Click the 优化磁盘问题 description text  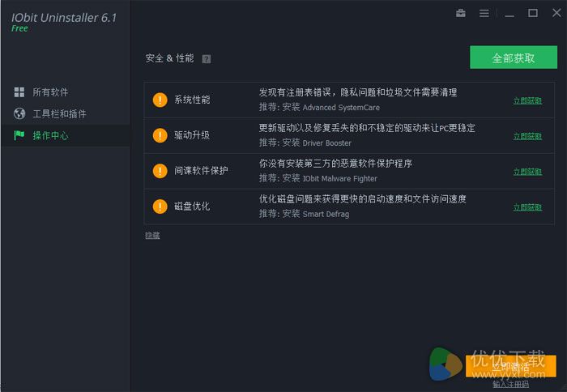[363, 198]
